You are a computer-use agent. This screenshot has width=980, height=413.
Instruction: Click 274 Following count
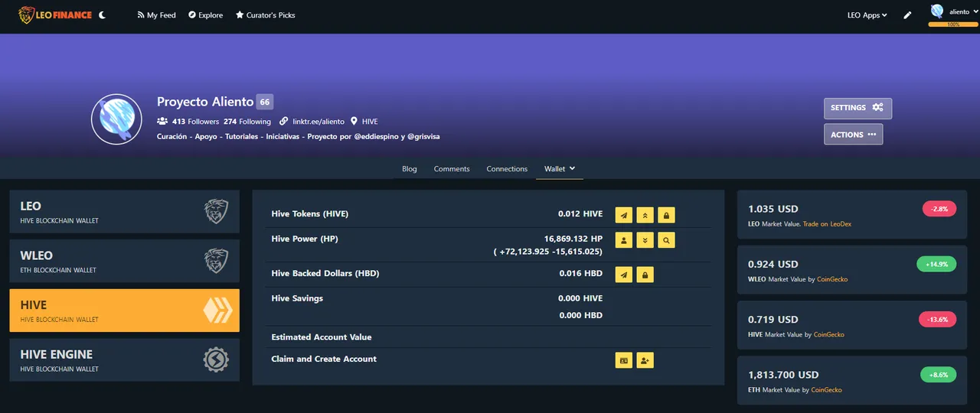click(247, 122)
